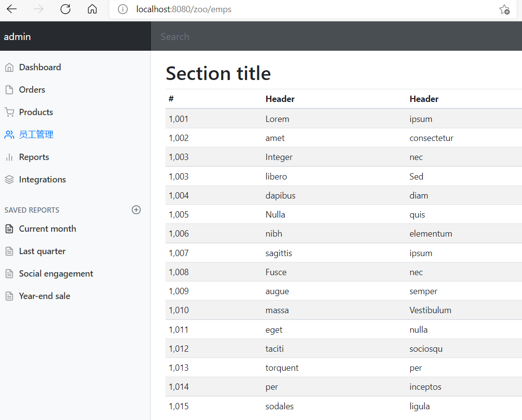Viewport: 522px width, 420px height.
Task: Click the 员工管理 users icon
Action: click(x=9, y=135)
